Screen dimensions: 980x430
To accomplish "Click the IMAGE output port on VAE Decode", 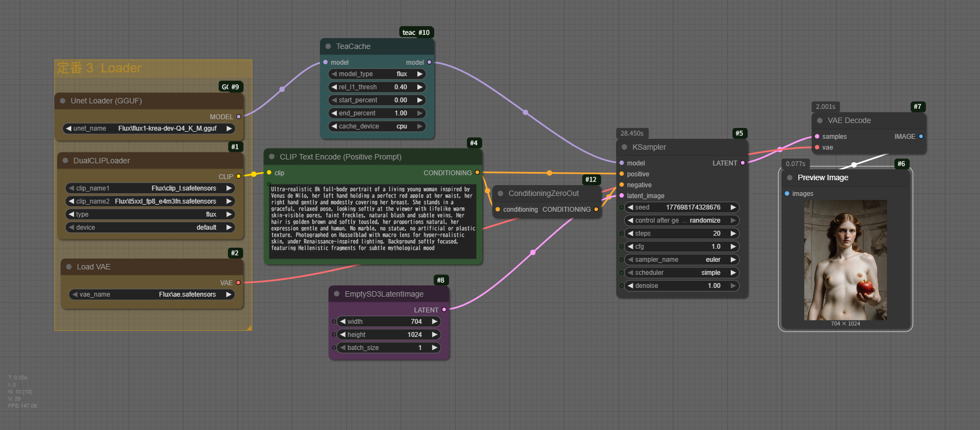I will (x=921, y=137).
